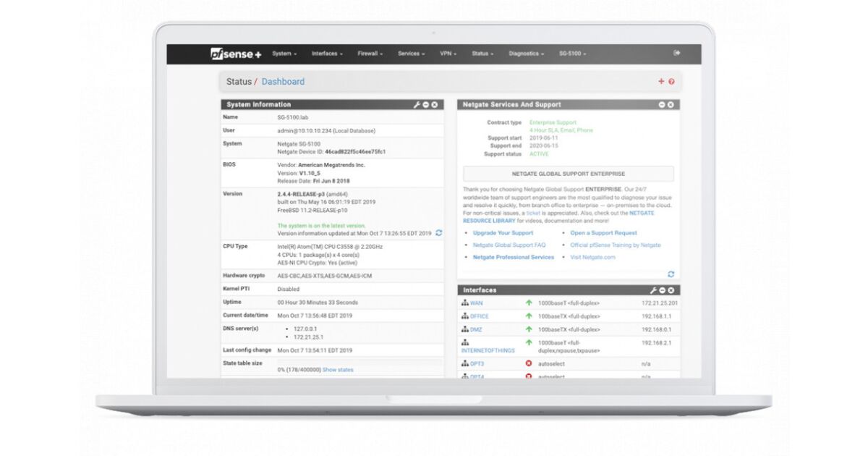Collapse the Netgate Services And Support widget
The image size is (868, 456).
661,105
